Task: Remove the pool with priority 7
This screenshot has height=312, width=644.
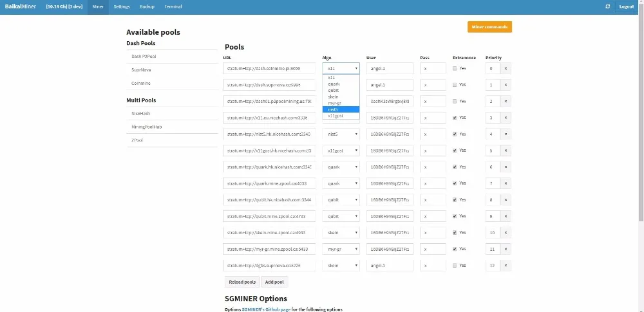Action: [x=506, y=183]
